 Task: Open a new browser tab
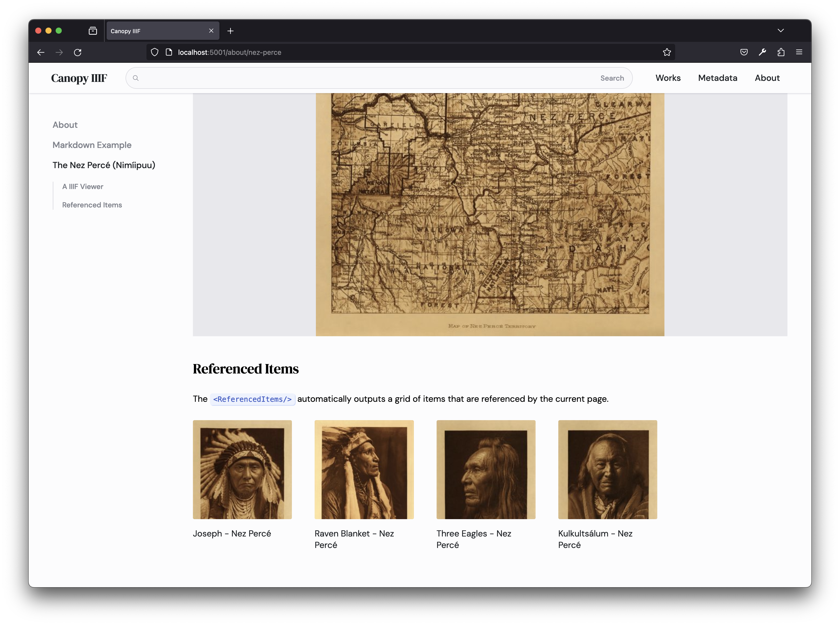231,31
